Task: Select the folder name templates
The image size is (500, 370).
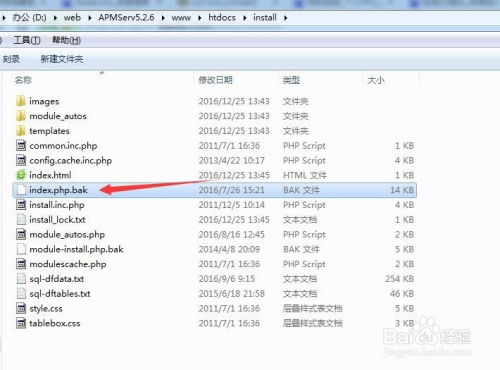Action: click(x=49, y=131)
